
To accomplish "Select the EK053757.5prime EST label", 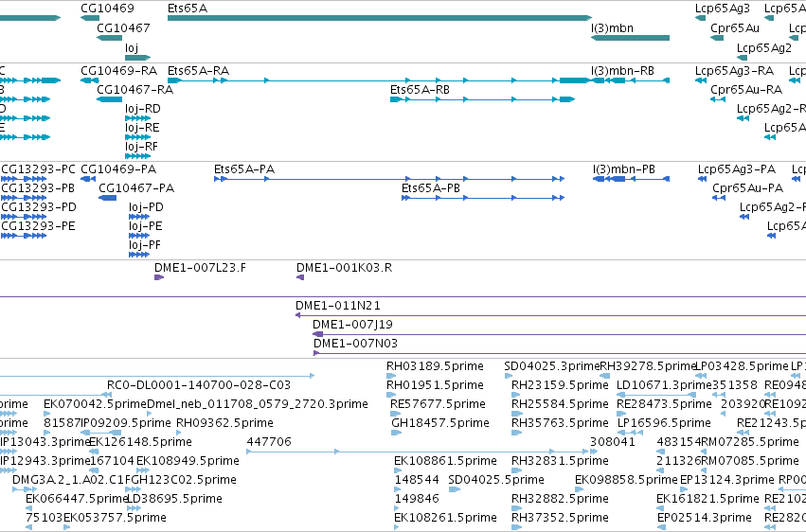I will click(115, 518).
